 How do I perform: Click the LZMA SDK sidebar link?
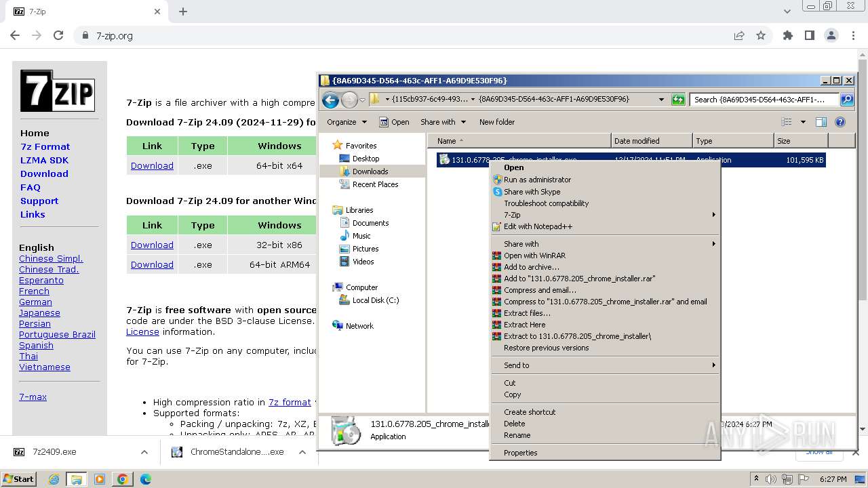[x=44, y=160]
